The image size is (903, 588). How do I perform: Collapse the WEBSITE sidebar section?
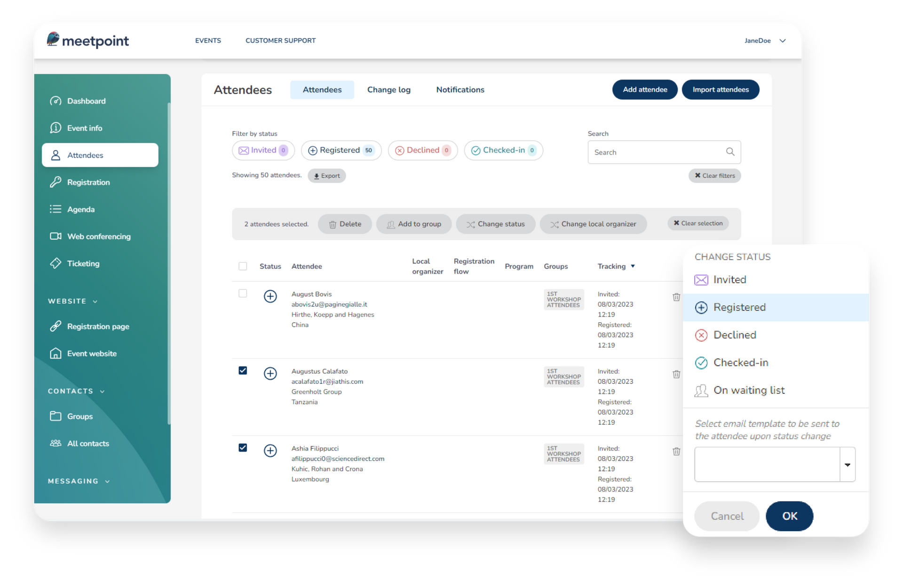95,302
